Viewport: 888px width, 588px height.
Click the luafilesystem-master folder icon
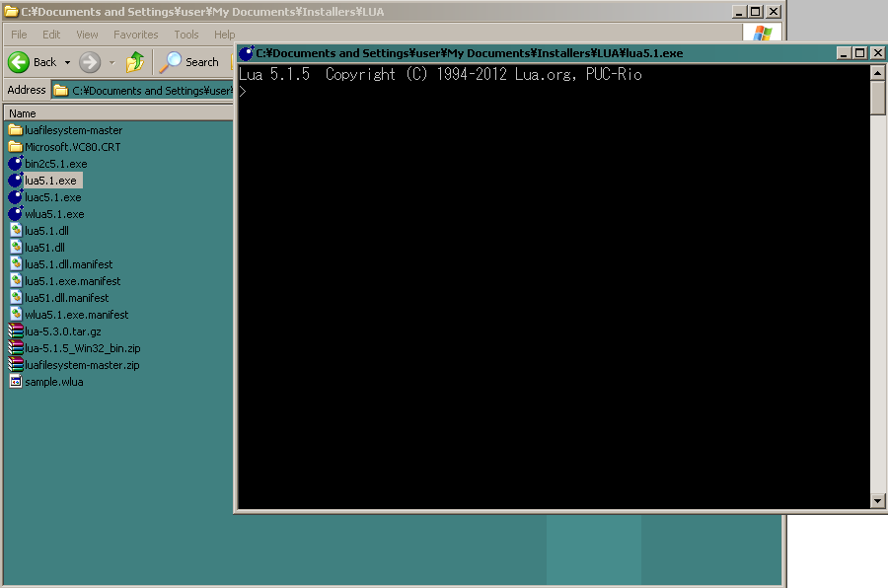point(15,130)
